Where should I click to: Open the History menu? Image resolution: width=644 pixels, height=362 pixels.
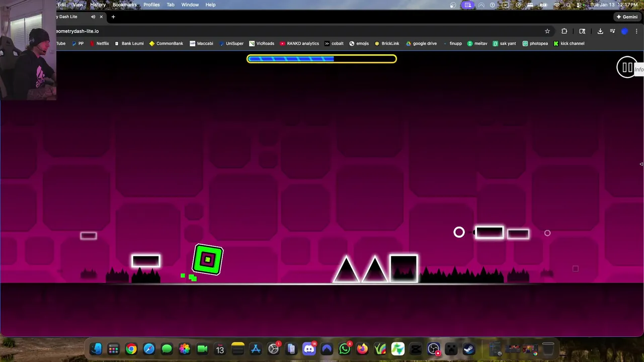point(98,5)
